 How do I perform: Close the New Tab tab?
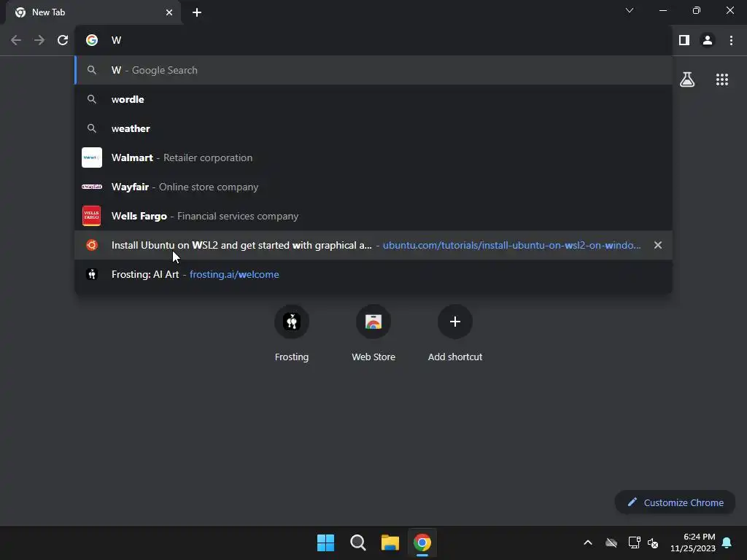169,12
